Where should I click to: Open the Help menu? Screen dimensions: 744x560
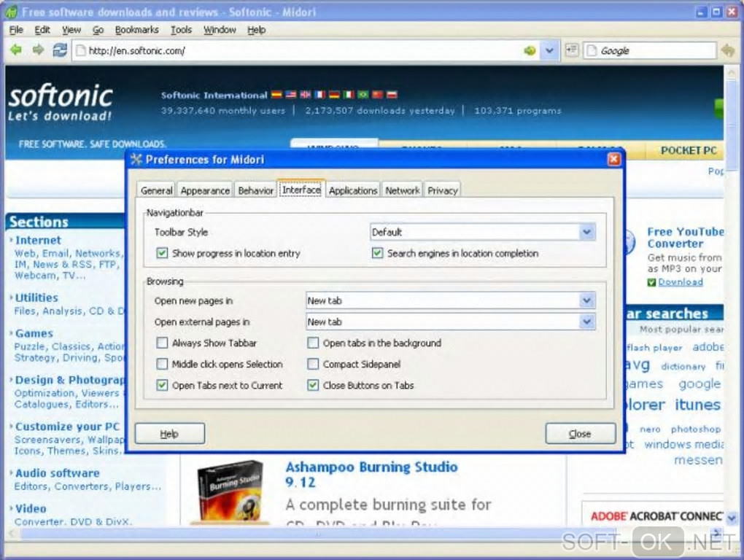click(x=256, y=30)
